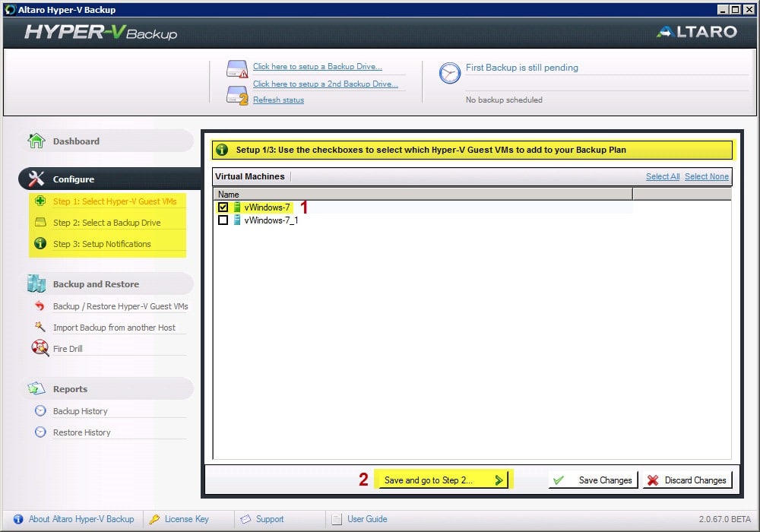Open the Reports section
The image size is (760, 532).
(x=108, y=388)
